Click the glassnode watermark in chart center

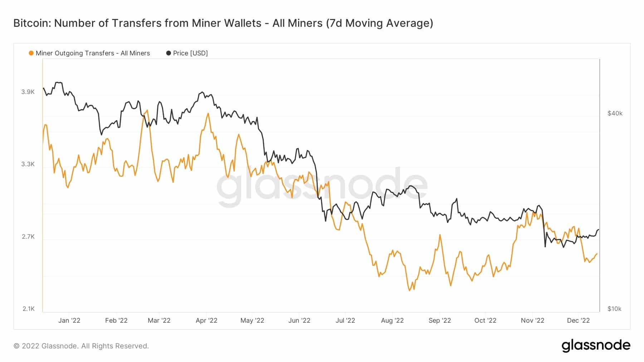tap(322, 186)
